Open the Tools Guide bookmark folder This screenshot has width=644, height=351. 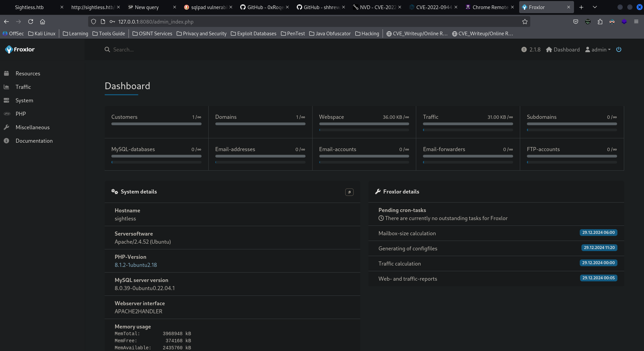[x=109, y=34]
